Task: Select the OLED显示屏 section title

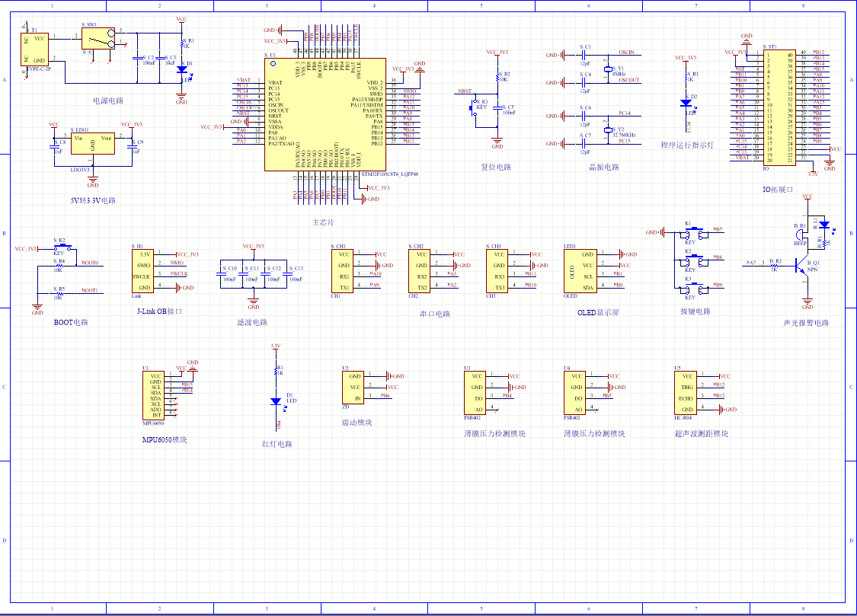Action: coord(598,312)
